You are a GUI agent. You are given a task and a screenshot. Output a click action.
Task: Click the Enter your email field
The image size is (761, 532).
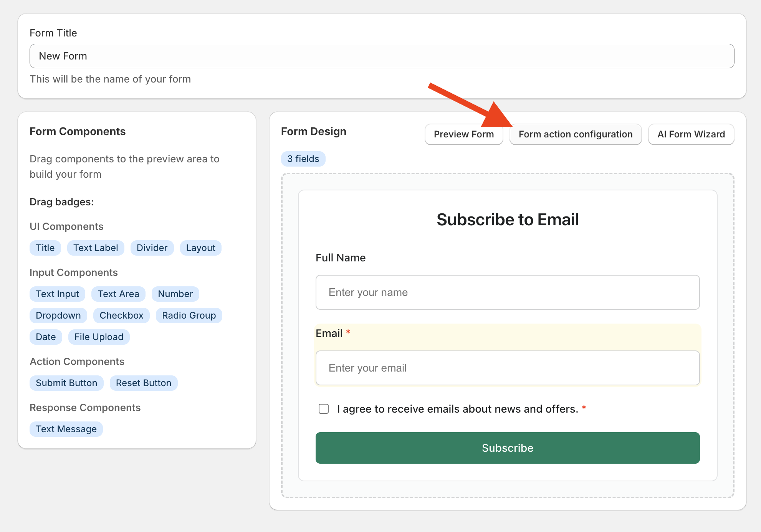(x=507, y=368)
